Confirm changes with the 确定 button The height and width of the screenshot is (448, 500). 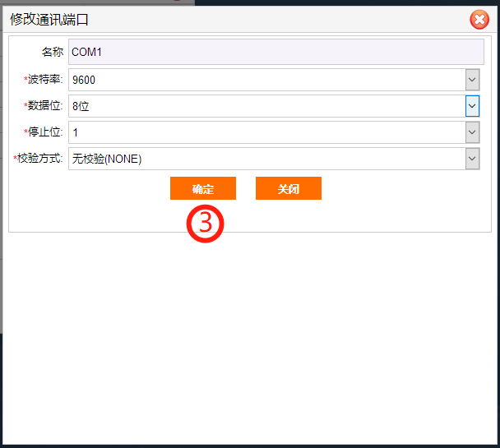(203, 188)
